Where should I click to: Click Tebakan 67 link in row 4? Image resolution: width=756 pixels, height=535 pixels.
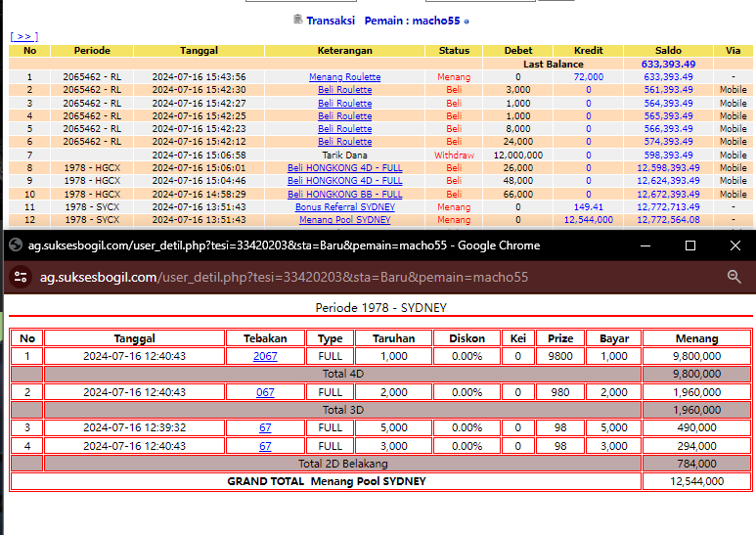[x=265, y=446]
